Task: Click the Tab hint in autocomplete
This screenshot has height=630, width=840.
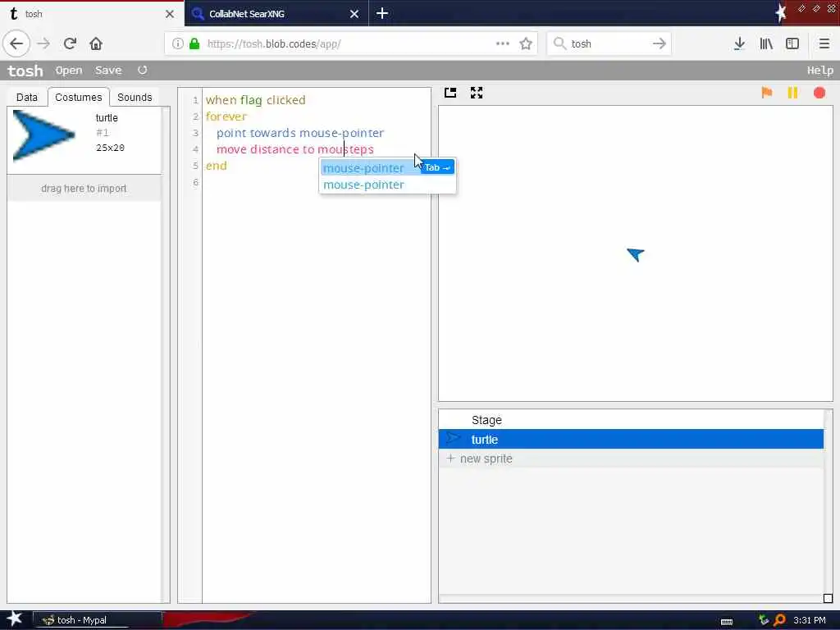Action: 437,167
